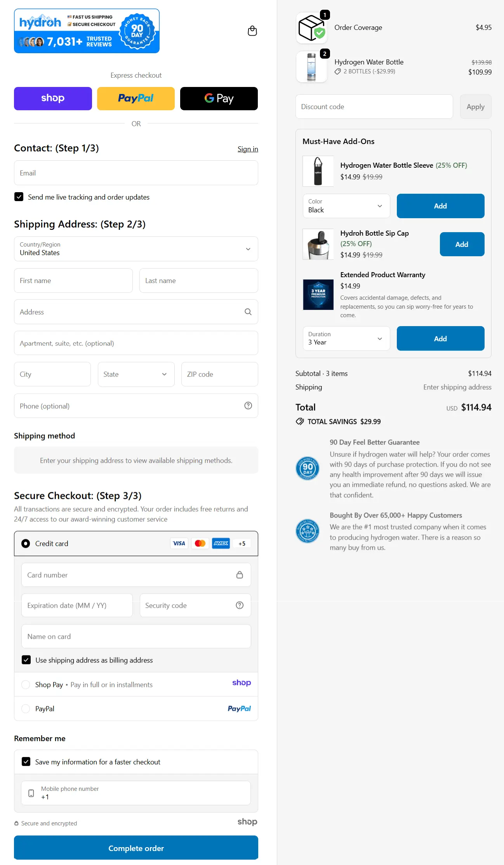The image size is (504, 865).
Task: Click the help icon next to phone field
Action: coord(248,406)
